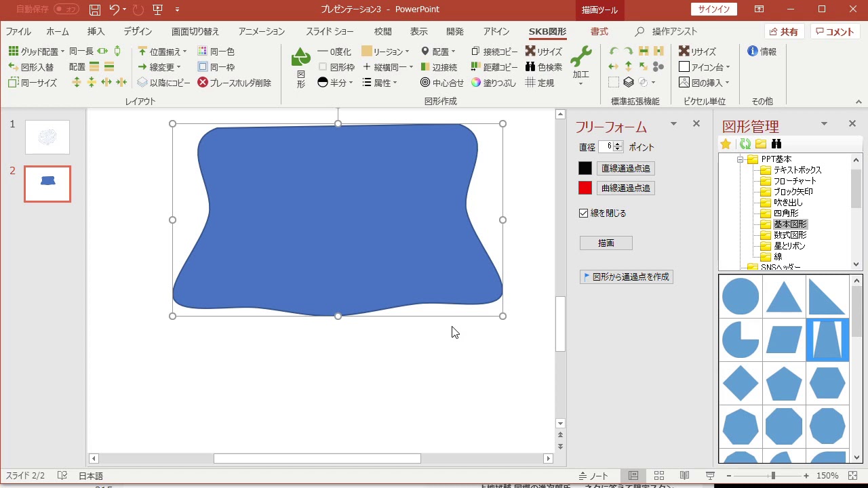This screenshot has width=868, height=488.
Task: Click 図形から通過点を作成 button
Action: (x=627, y=277)
